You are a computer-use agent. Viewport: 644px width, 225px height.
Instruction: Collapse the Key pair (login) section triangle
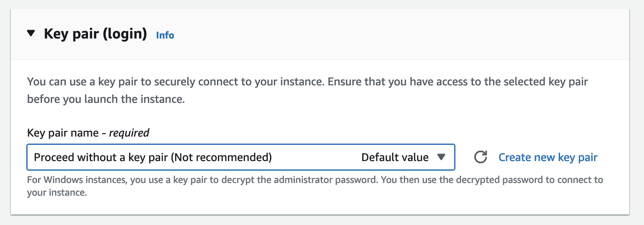[31, 34]
